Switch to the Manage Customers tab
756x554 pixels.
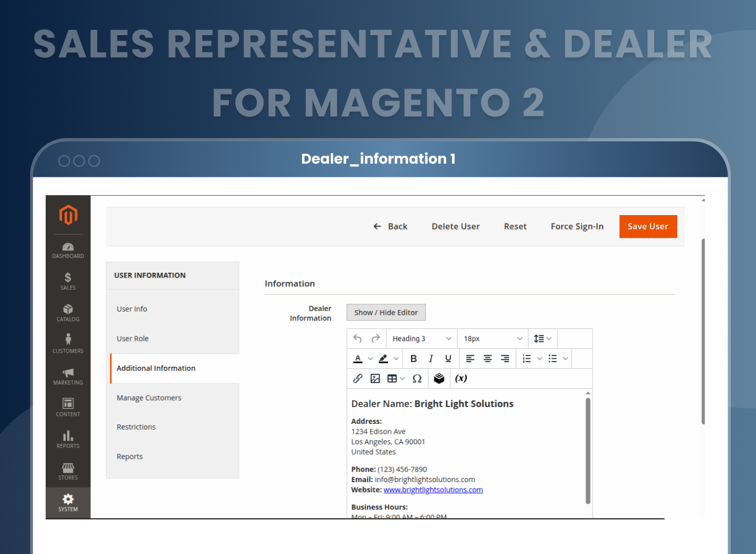coord(149,398)
